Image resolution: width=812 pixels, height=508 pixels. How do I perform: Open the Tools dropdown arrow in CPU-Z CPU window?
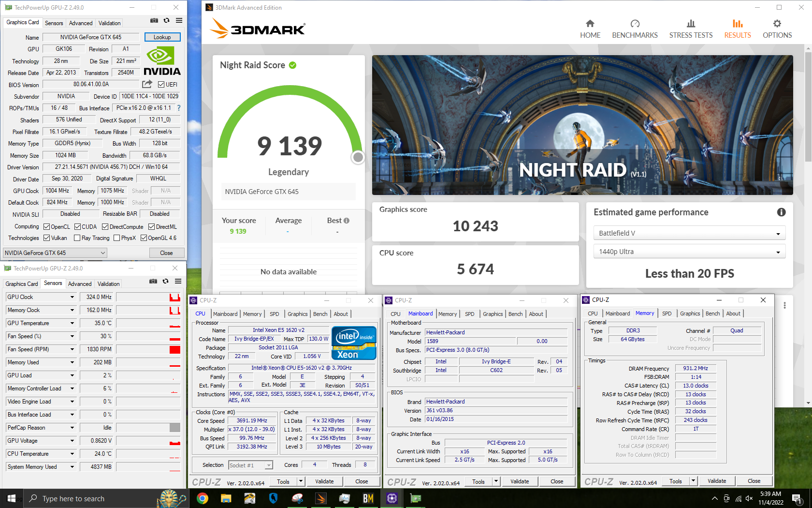[301, 481]
